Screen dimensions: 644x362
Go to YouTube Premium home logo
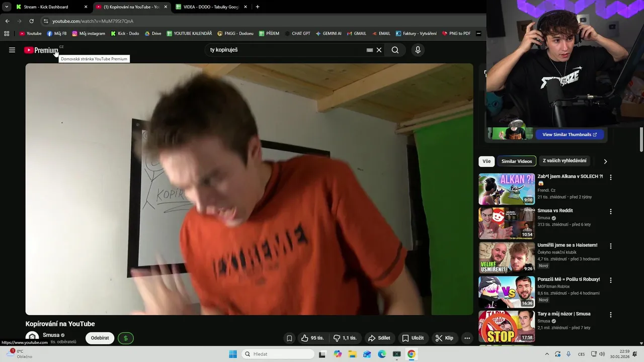click(41, 50)
